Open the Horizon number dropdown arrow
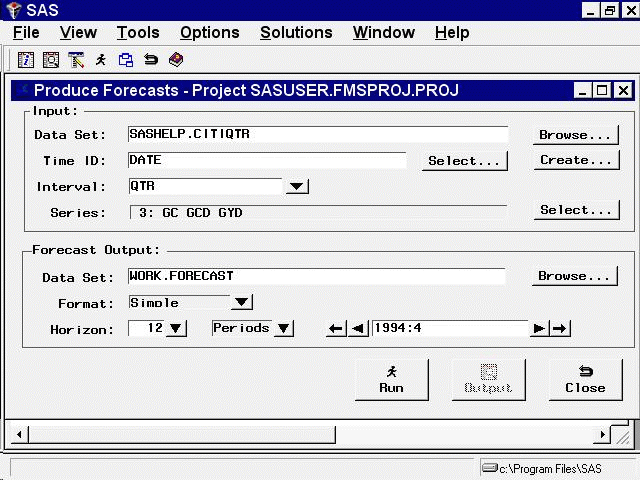 [176, 329]
